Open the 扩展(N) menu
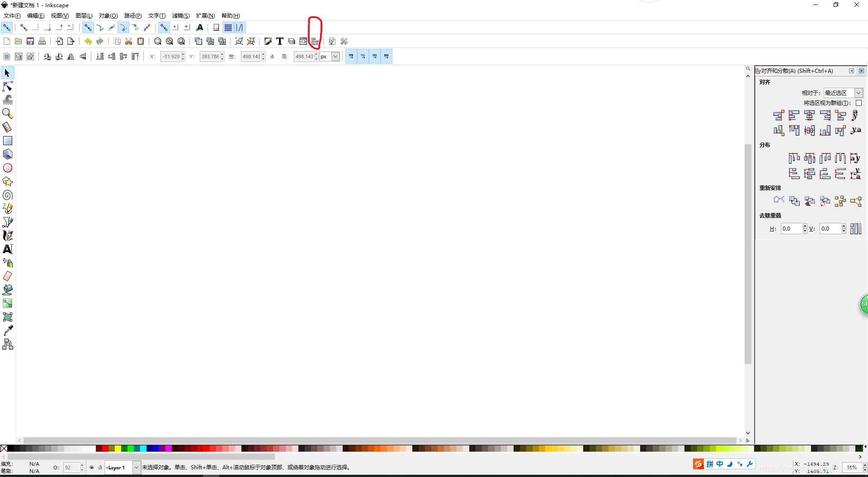868x477 pixels. (x=205, y=15)
